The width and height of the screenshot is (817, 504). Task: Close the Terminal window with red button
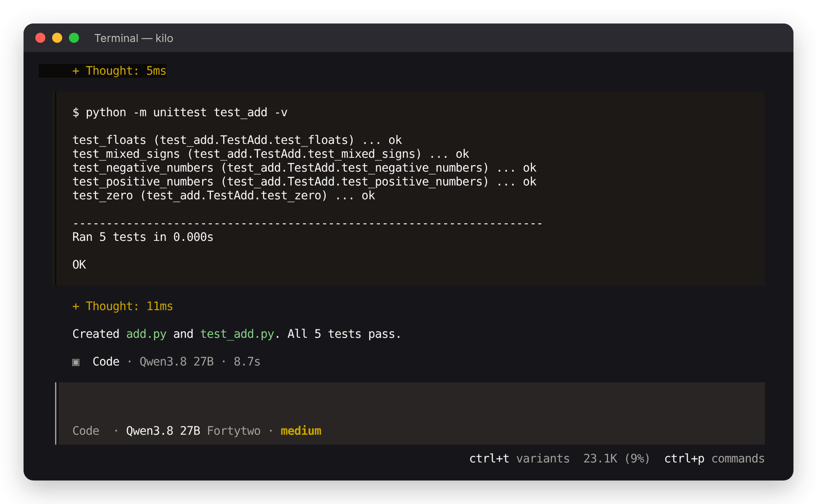click(40, 38)
